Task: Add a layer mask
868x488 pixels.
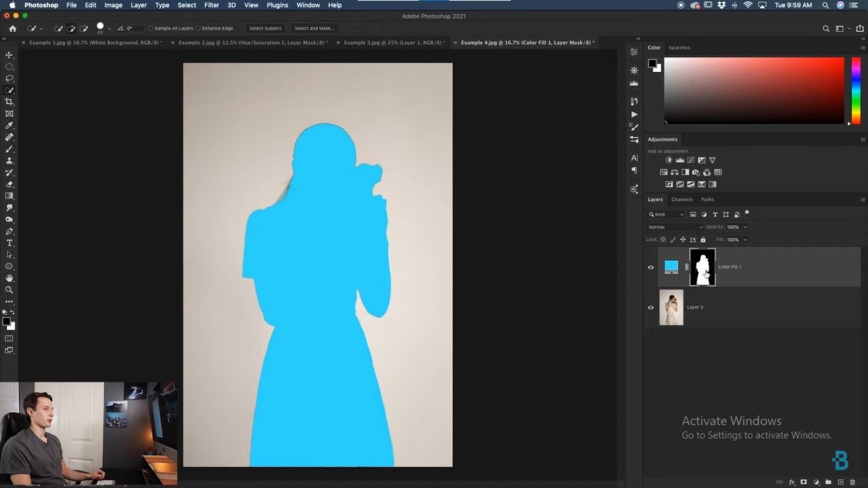Action: pos(803,482)
